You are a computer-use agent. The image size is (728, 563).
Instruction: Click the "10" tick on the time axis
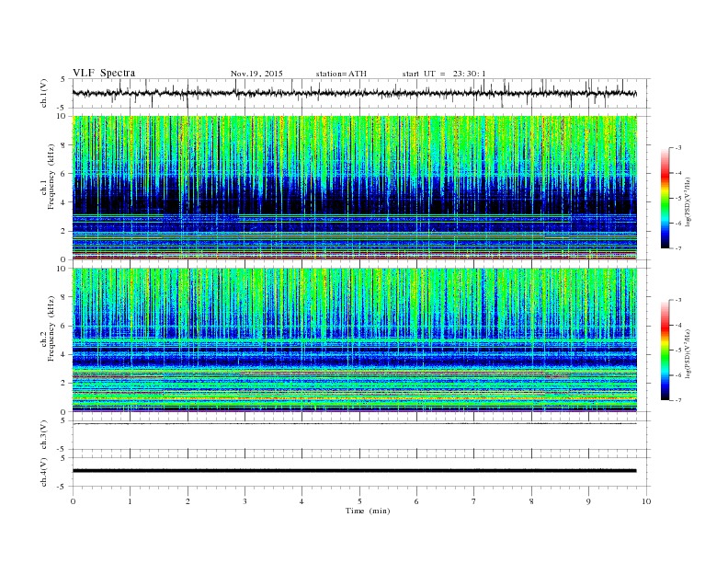pyautogui.click(x=646, y=501)
